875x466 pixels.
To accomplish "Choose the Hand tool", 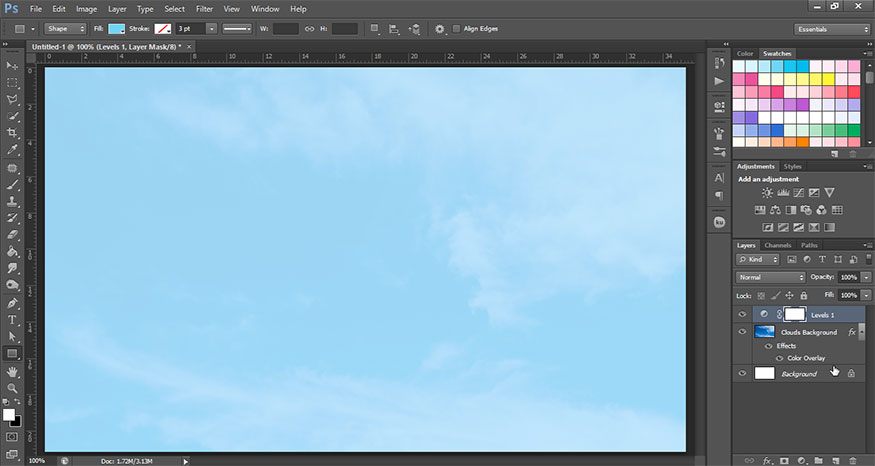I will [x=12, y=371].
